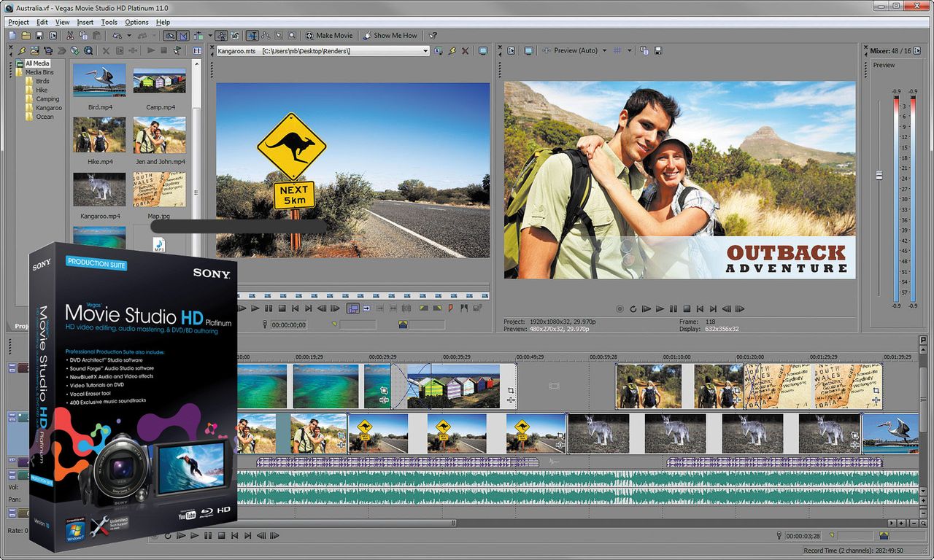Open the Insert menu

[x=85, y=23]
